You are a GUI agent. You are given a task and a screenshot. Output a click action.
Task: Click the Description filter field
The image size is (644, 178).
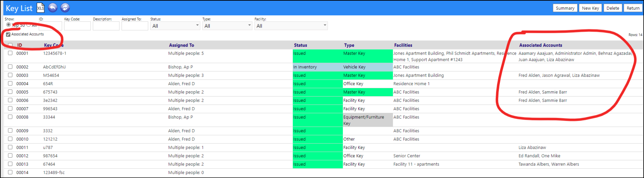click(x=106, y=26)
